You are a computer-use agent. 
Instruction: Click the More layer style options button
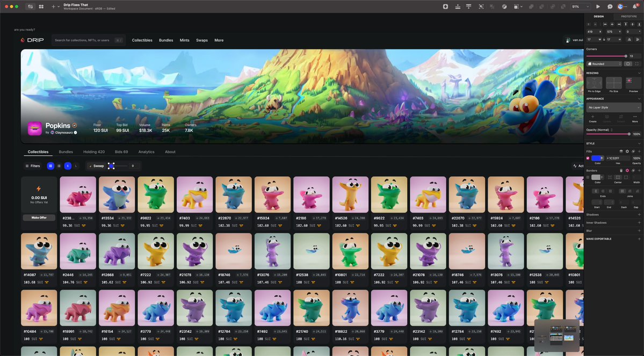click(635, 119)
